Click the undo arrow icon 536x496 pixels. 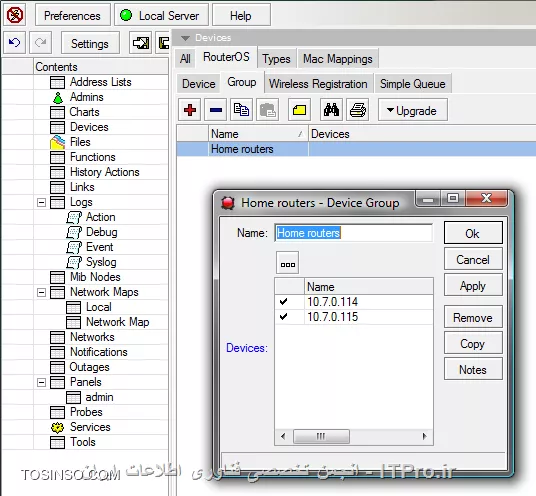pyautogui.click(x=14, y=43)
